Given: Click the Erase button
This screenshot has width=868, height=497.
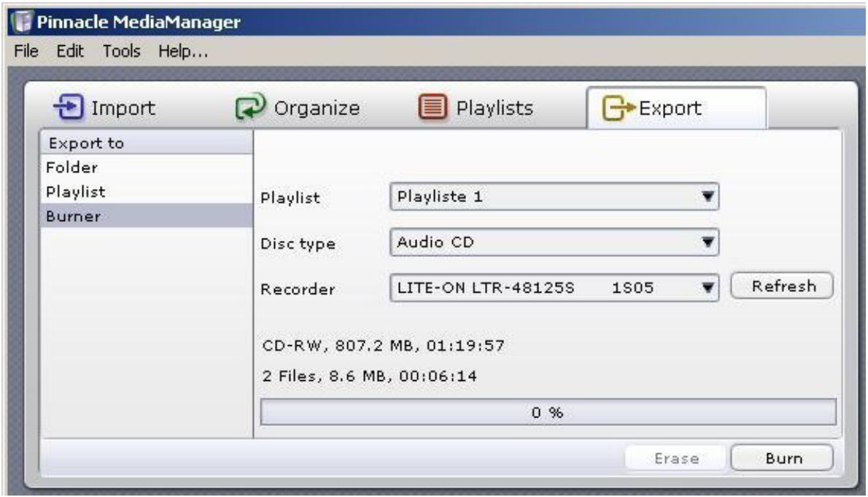Looking at the screenshot, I should click(675, 458).
